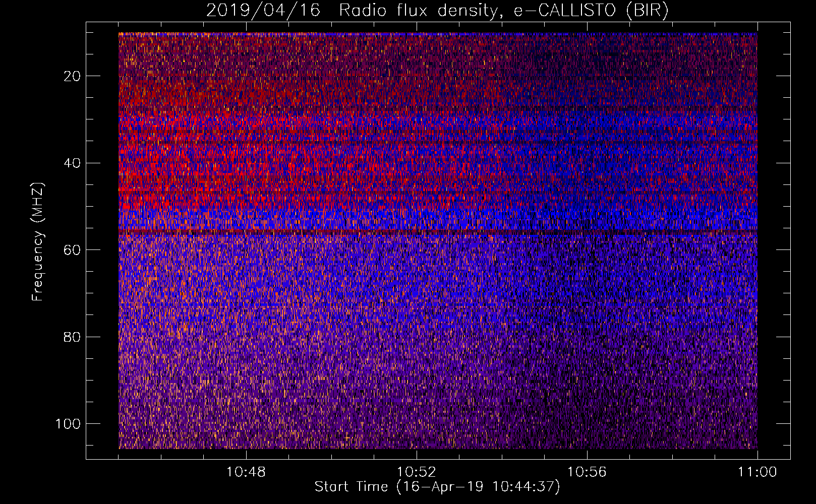Click the 20 frequency tick label

(73, 76)
